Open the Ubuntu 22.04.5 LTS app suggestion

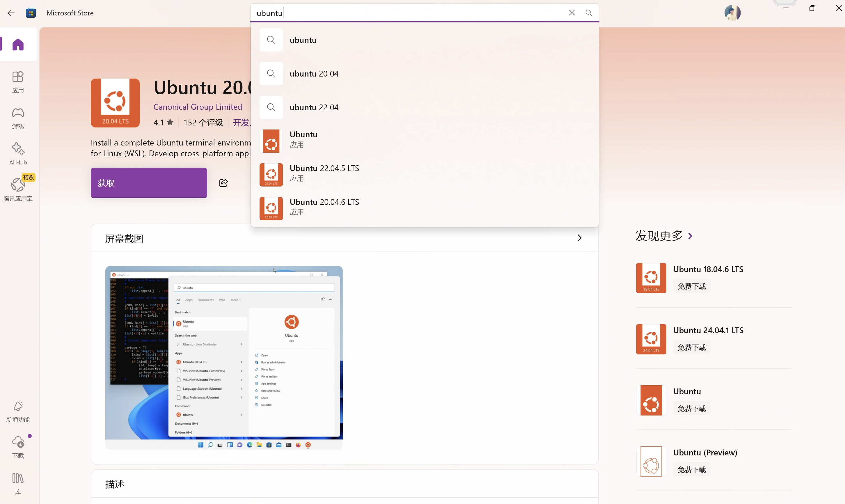pyautogui.click(x=425, y=175)
